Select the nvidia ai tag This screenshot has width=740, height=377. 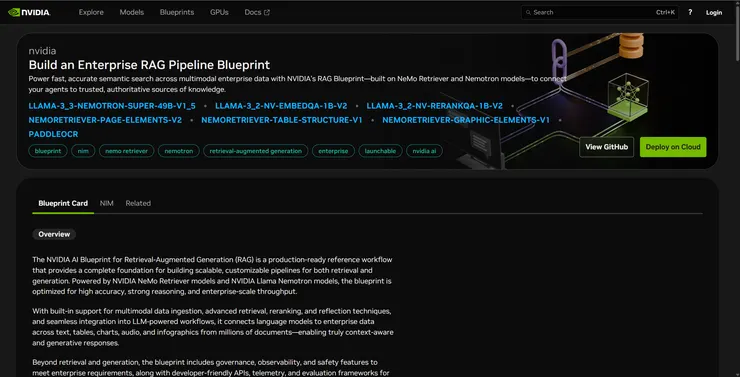(x=424, y=151)
